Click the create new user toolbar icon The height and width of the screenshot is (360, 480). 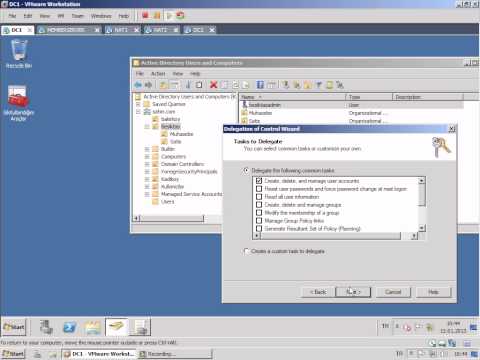[285, 85]
